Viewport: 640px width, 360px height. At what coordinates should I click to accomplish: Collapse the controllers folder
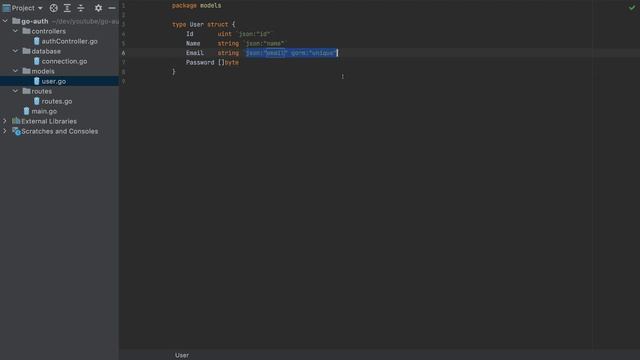tap(15, 31)
